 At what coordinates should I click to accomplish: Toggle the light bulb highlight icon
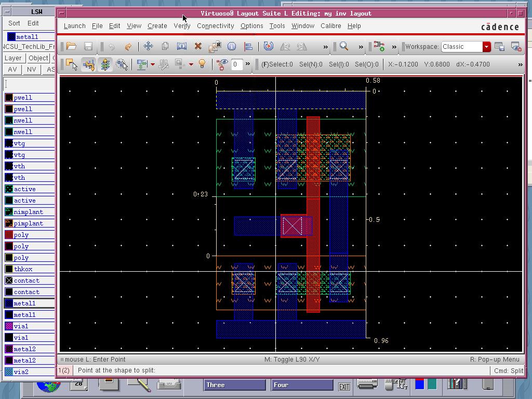click(202, 64)
